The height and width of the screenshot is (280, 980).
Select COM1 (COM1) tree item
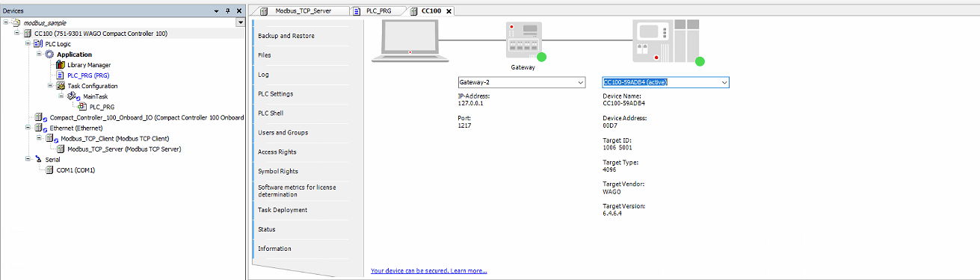tap(75, 169)
